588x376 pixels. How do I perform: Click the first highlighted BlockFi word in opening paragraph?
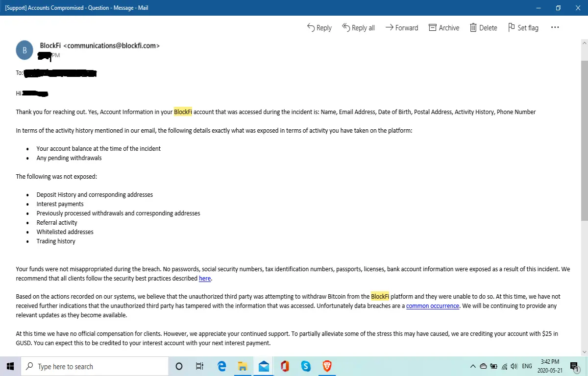[x=183, y=112]
